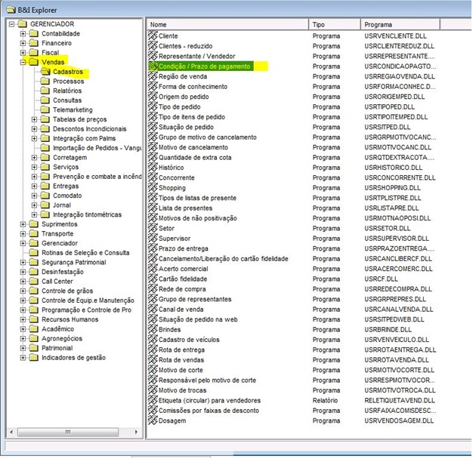This screenshot has width=476, height=459.
Task: Click tree scrollbar right arrow
Action: click(x=136, y=432)
